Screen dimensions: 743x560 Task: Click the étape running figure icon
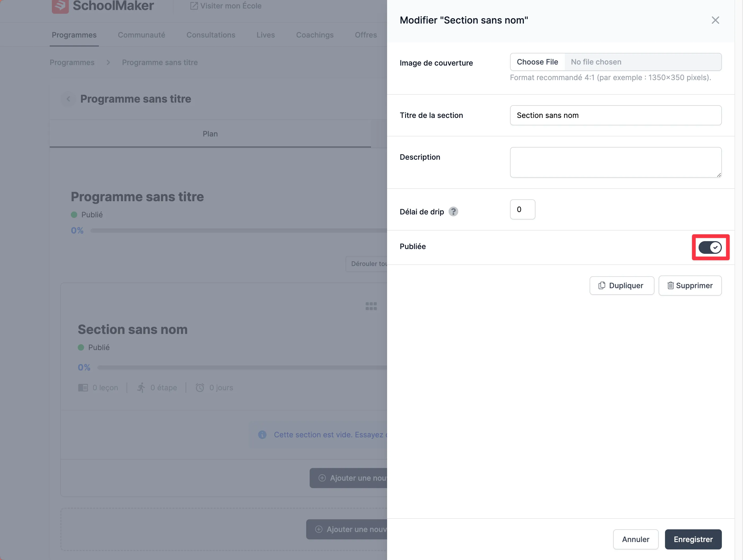[141, 388]
